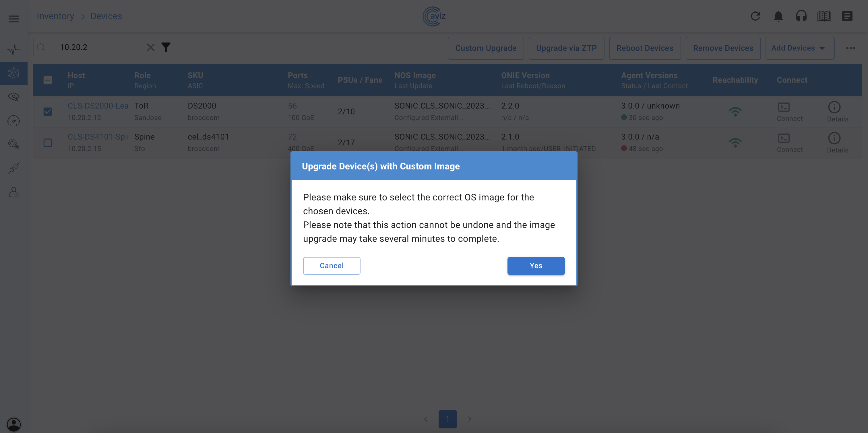The height and width of the screenshot is (433, 868).
Task: Open the three-dot more options menu
Action: click(850, 48)
